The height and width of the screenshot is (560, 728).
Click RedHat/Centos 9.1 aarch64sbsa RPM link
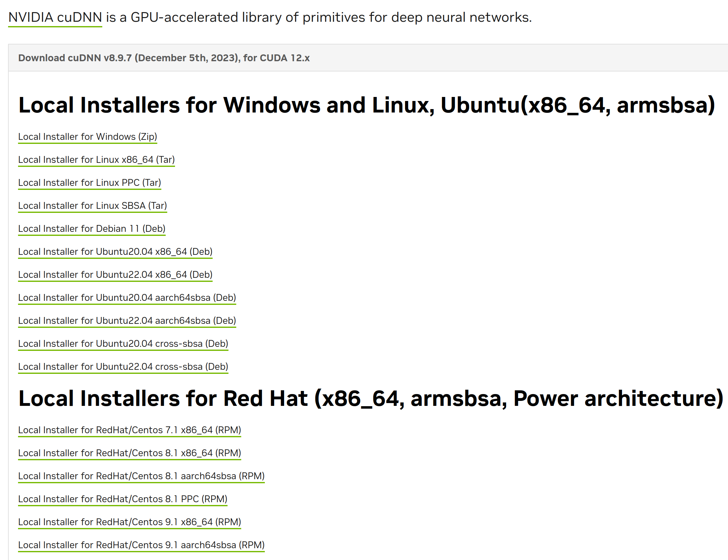point(141,545)
